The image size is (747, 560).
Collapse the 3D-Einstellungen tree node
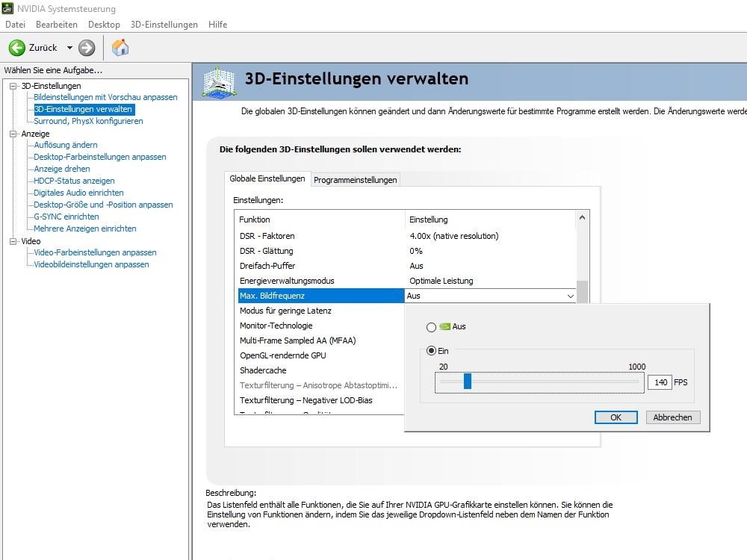tap(13, 86)
